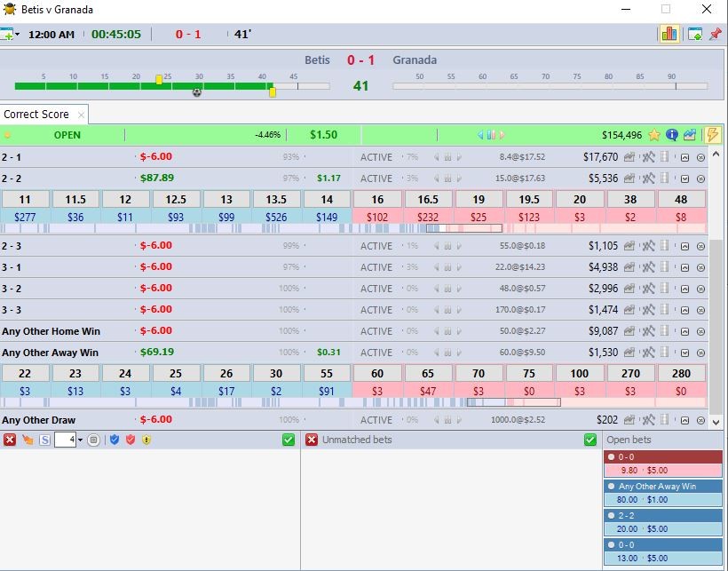728x571 pixels.
Task: Open chart icon in Any Other Home Win row
Action: 629,331
